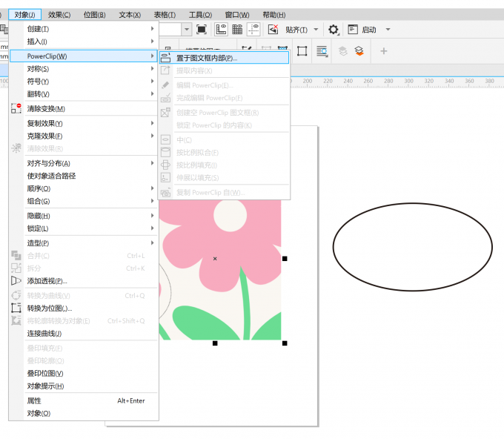Select PowerClip(W) menu entry

[x=84, y=56]
